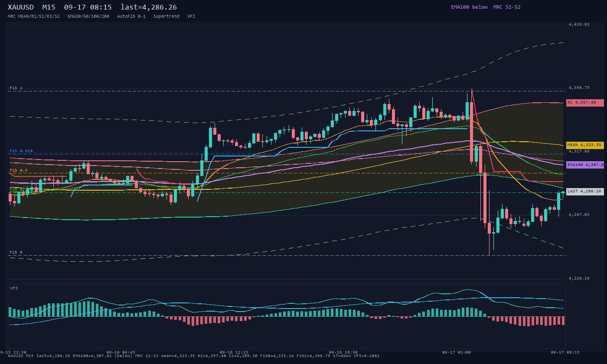Select 'Supertrend' legend entry
The width and height of the screenshot is (607, 364).
click(x=166, y=16)
